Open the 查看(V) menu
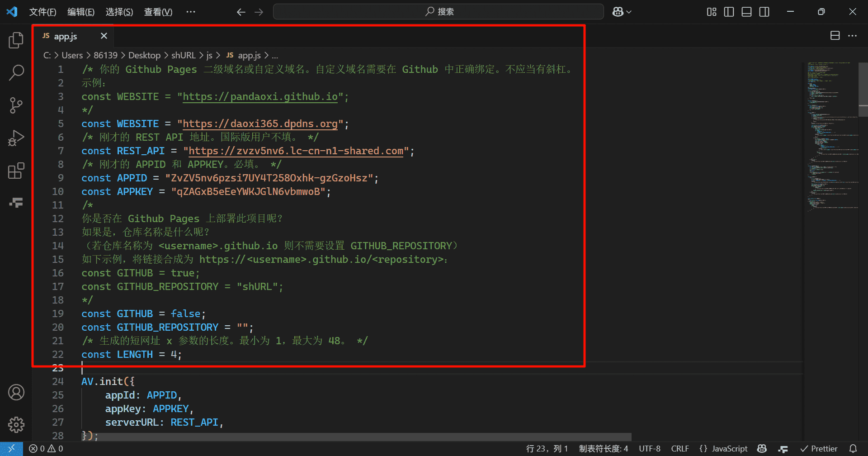The height and width of the screenshot is (456, 868). tap(158, 12)
